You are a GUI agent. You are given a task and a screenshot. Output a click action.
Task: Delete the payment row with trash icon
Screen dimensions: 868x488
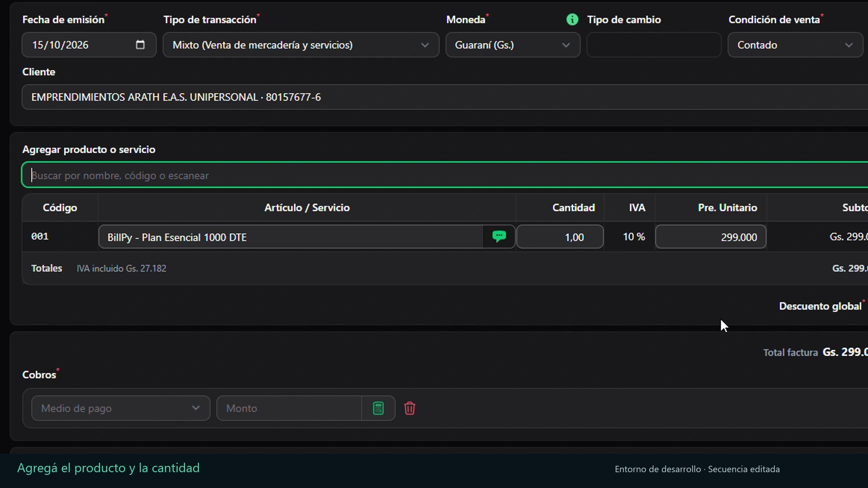point(410,408)
